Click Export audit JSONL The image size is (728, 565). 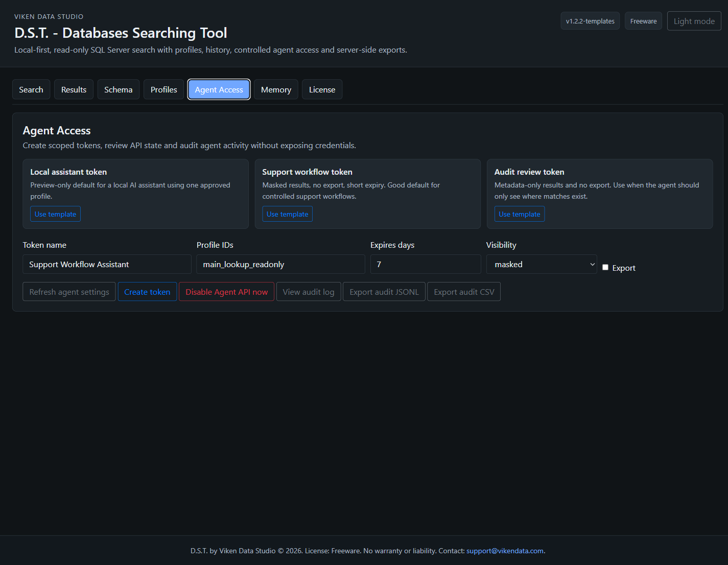click(384, 292)
